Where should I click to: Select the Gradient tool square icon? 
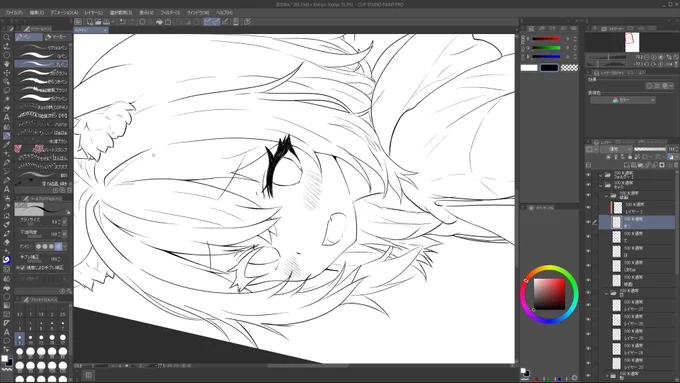coord(7,305)
